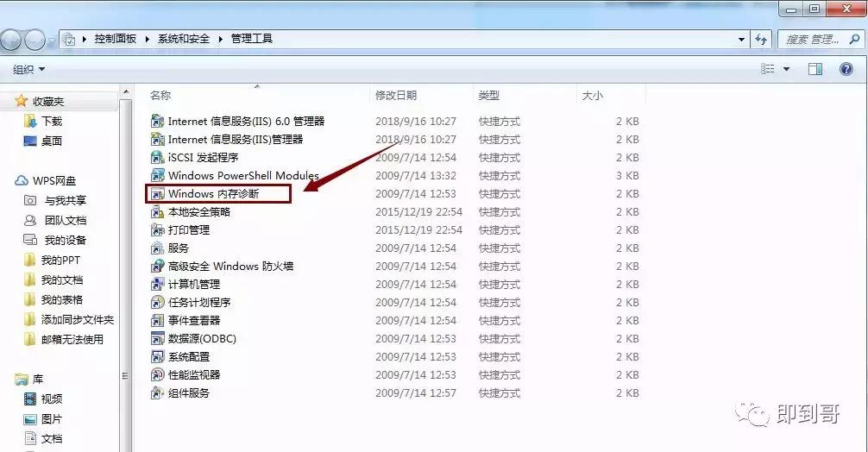Select Windows PowerShell Modules icon
Viewport: 868px width, 452px height.
(x=158, y=175)
